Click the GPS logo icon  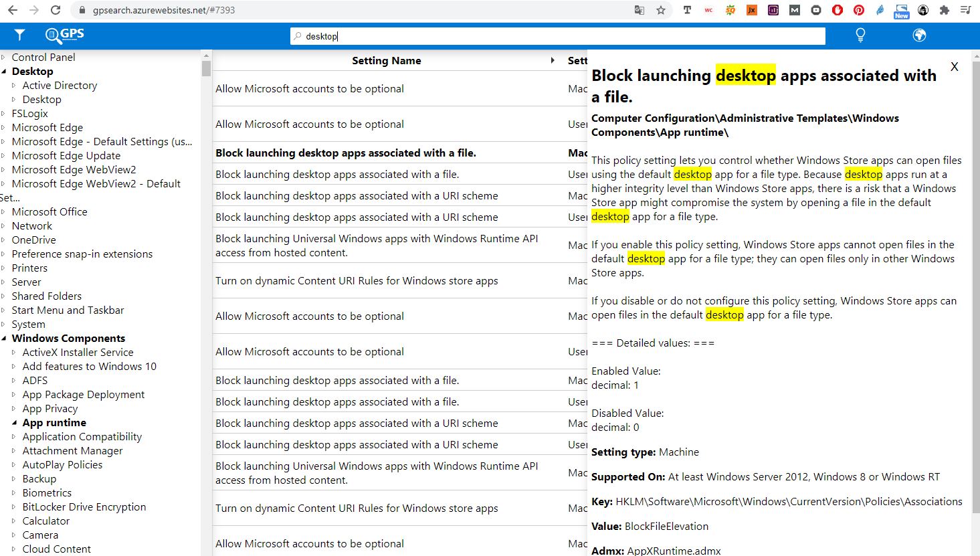tap(64, 35)
